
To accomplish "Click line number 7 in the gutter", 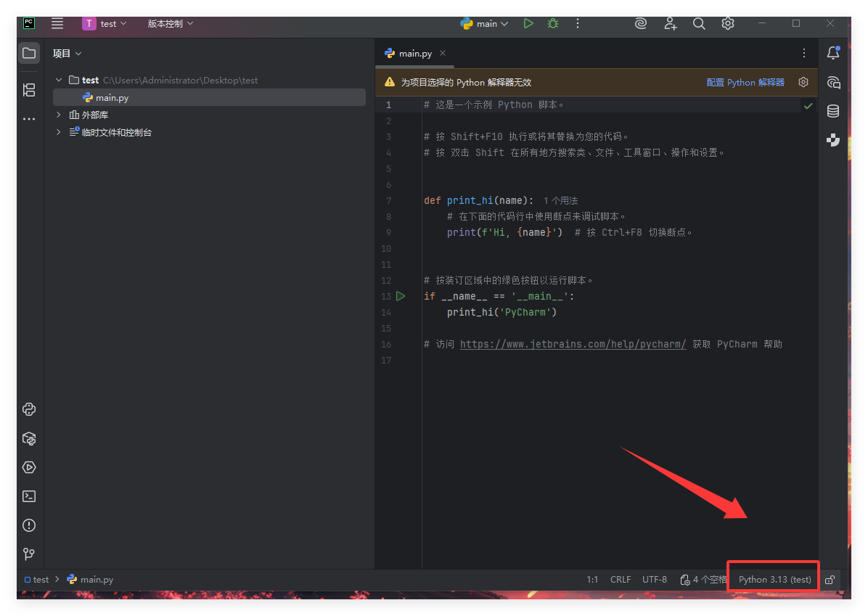I will [388, 200].
